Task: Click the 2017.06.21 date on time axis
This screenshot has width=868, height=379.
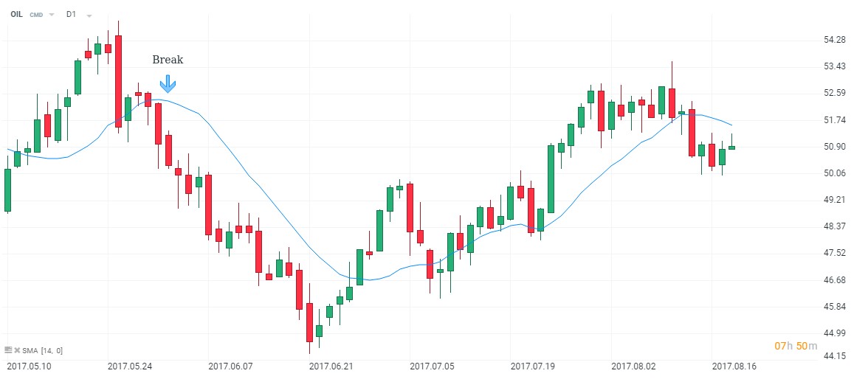Action: 330,366
